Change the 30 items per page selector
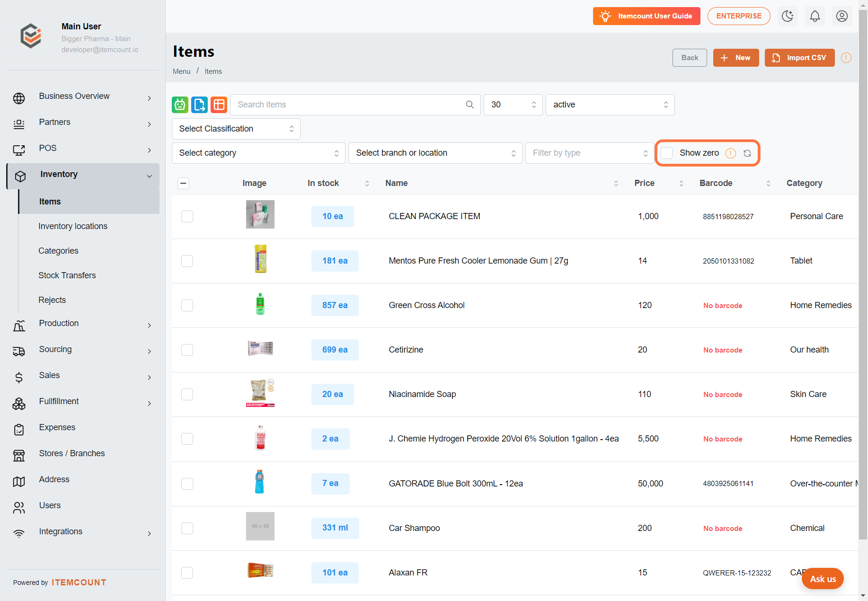The width and height of the screenshot is (868, 601). 513,105
